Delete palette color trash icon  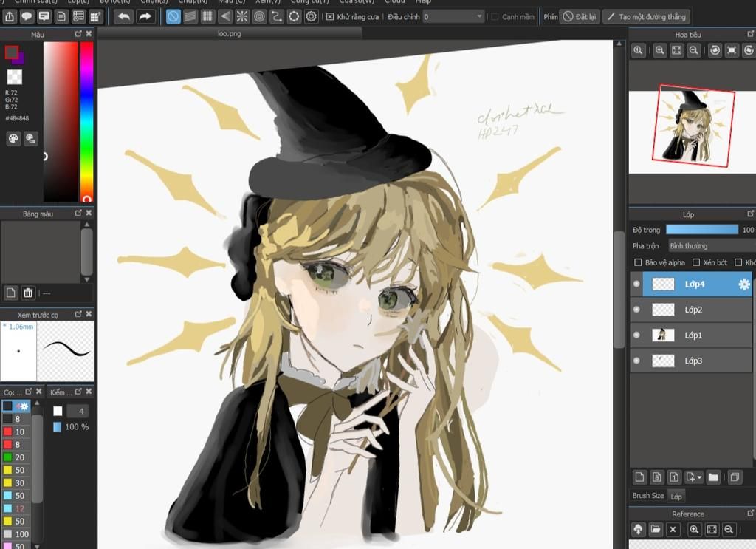pos(28,293)
